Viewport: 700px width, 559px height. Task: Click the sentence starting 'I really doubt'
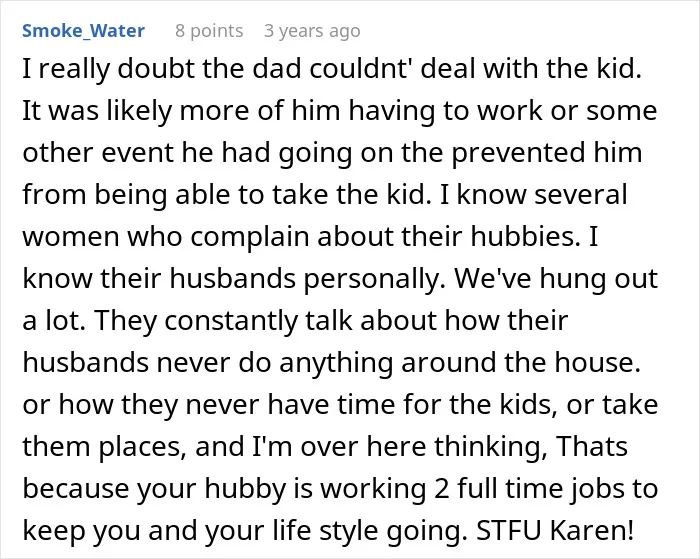332,69
